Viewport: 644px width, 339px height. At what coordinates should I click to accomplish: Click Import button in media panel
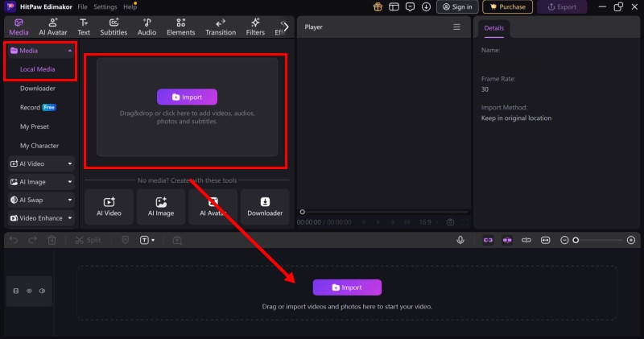click(x=187, y=97)
